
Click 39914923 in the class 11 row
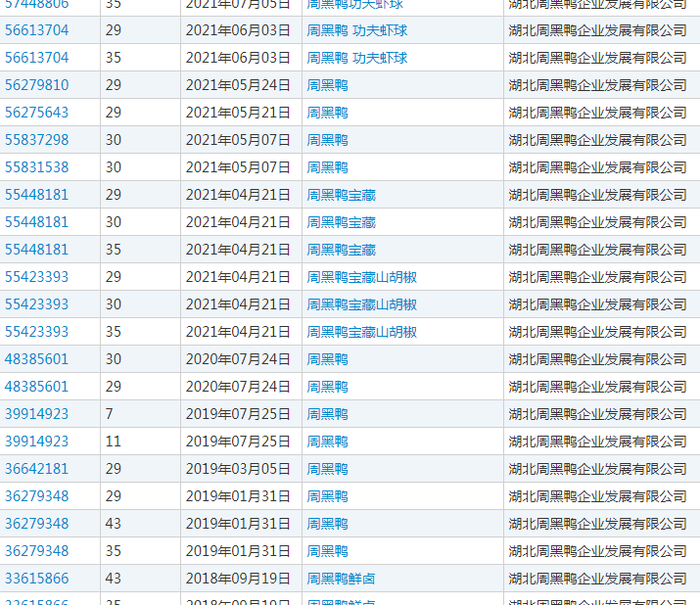37,442
